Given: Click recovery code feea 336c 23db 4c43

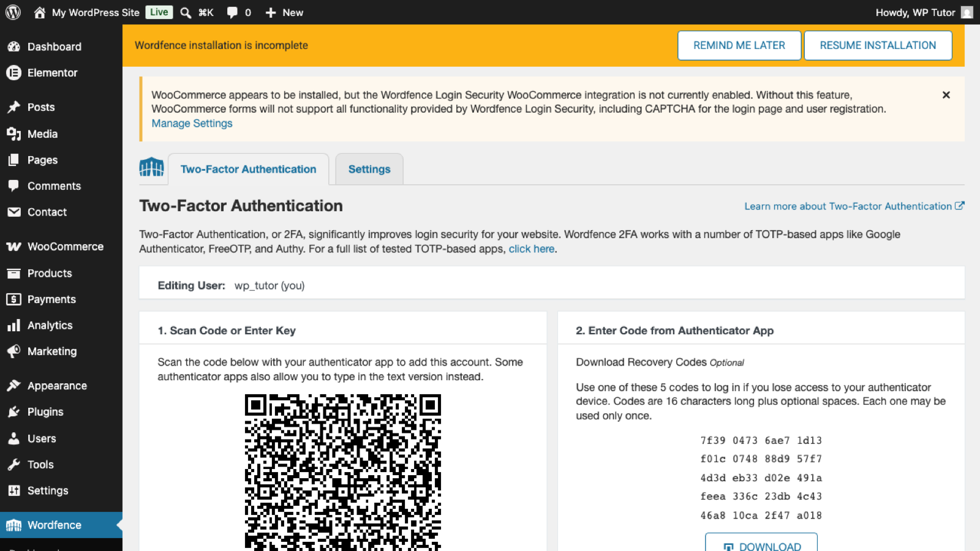Looking at the screenshot, I should click(x=761, y=497).
